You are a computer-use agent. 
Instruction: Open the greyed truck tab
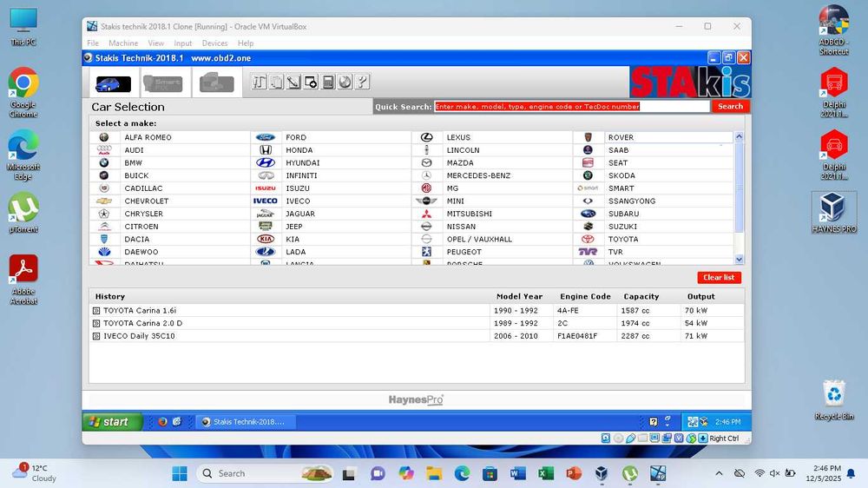point(216,83)
